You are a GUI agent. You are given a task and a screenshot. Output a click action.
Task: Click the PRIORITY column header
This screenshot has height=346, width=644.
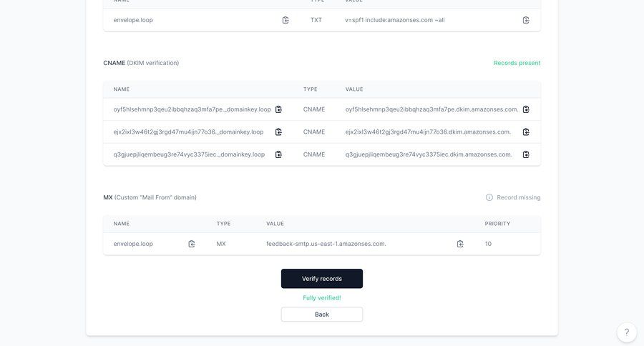(497, 224)
